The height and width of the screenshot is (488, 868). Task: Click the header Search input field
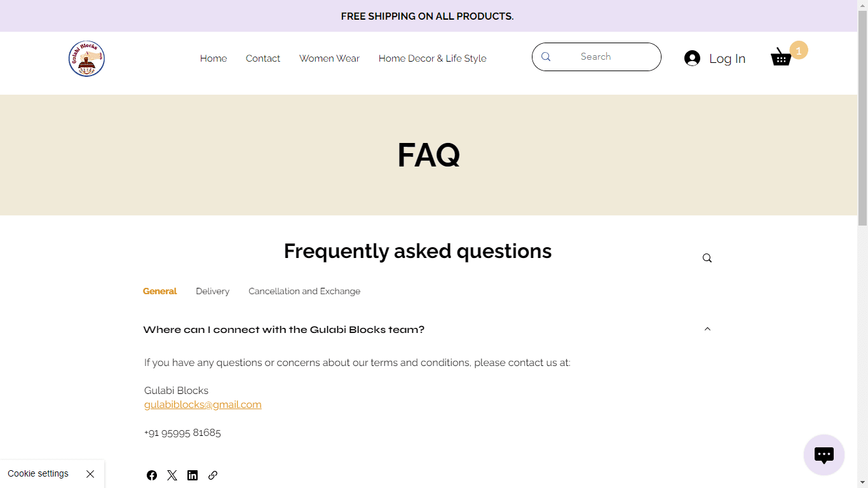click(604, 57)
